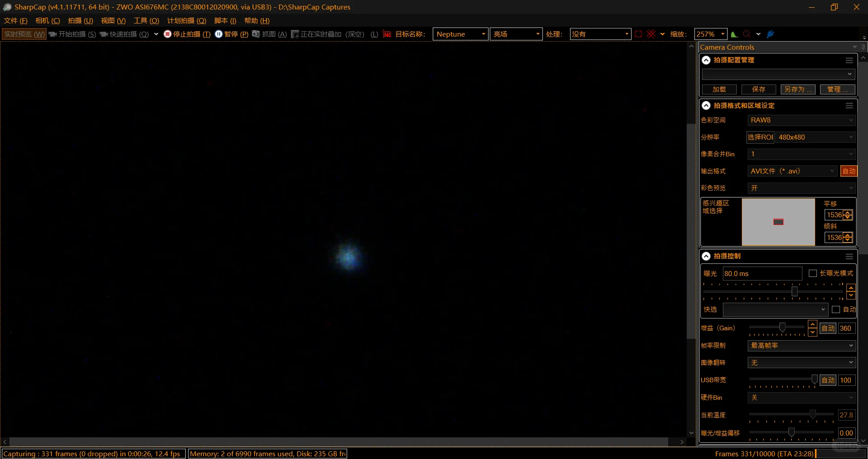
Task: Click the 加载 load profile button
Action: tap(719, 89)
